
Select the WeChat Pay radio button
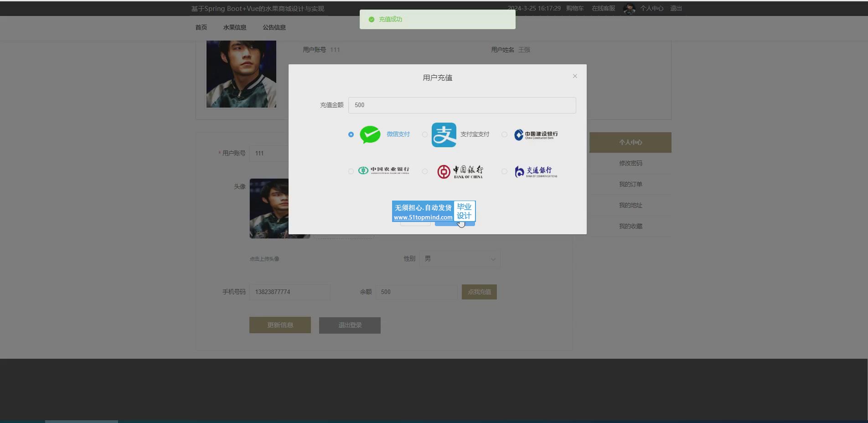coord(351,134)
